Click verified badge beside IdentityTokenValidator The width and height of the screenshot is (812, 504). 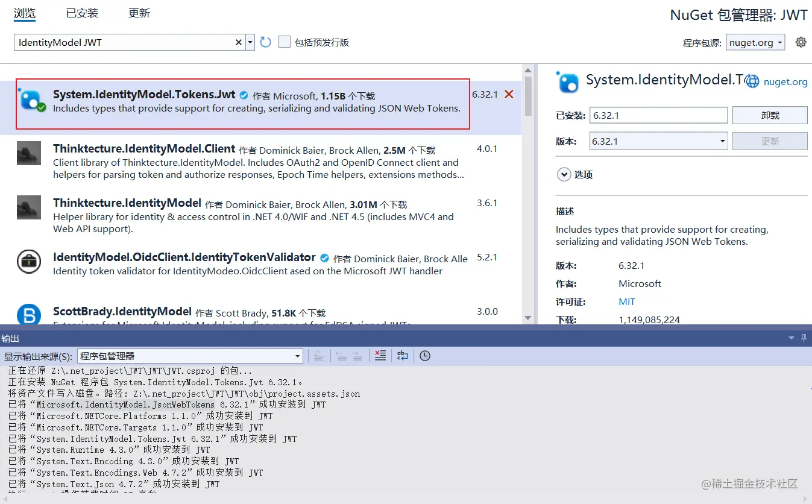pyautogui.click(x=324, y=258)
